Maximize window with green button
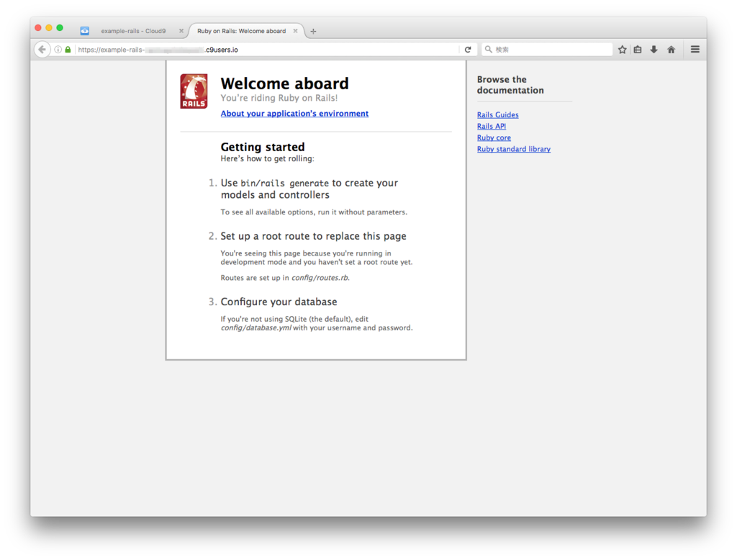The image size is (737, 560). click(60, 28)
